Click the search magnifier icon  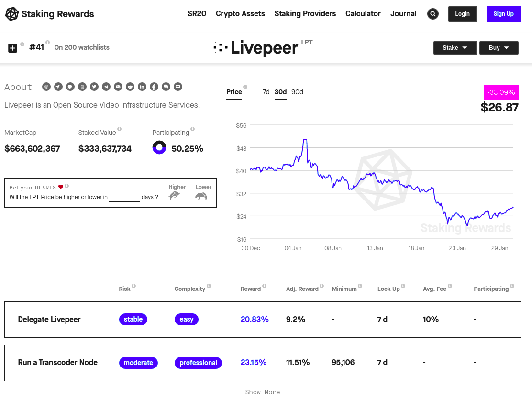432,14
